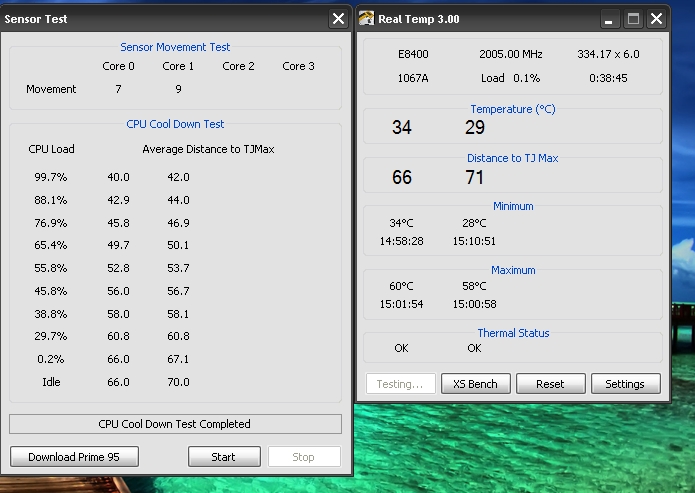695x493 pixels.
Task: Minimize the Real Temp 3.00 window
Action: [609, 19]
